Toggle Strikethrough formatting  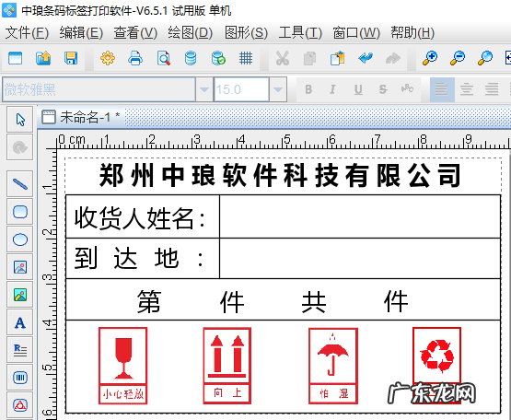pos(383,89)
